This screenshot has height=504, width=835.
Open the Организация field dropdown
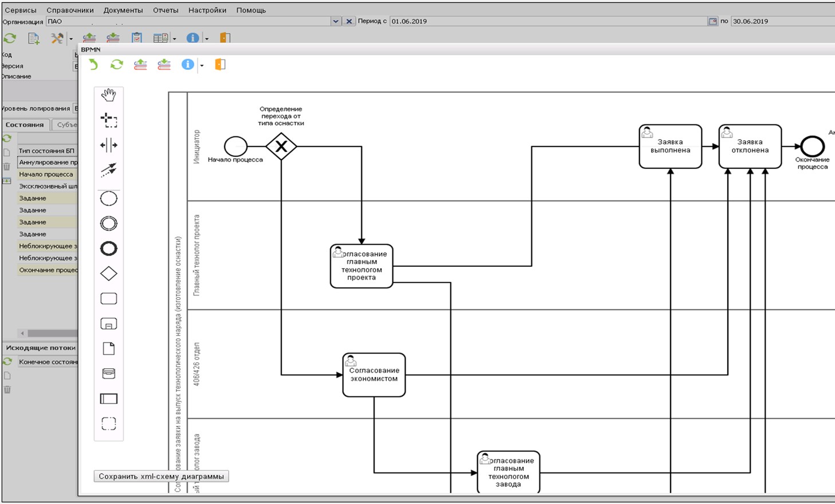tap(334, 21)
